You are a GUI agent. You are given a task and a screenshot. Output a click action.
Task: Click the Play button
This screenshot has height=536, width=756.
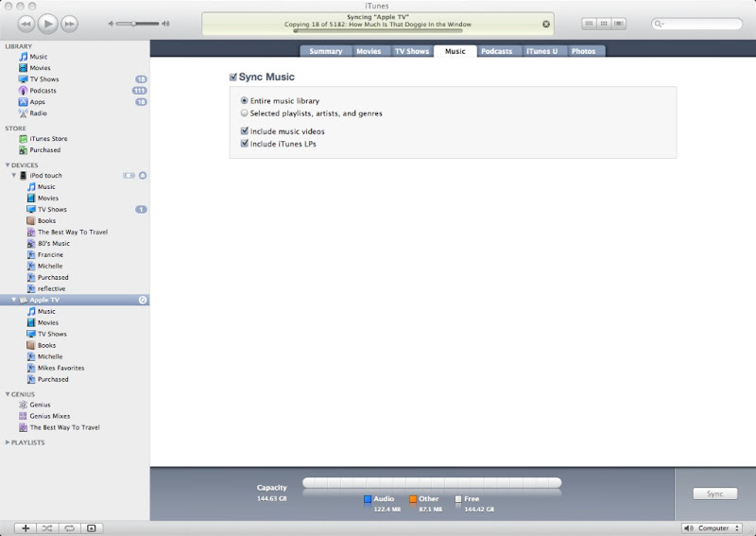[48, 24]
